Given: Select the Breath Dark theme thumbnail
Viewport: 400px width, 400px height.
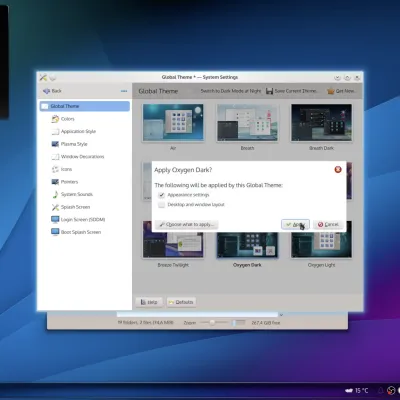Looking at the screenshot, I should [321, 123].
